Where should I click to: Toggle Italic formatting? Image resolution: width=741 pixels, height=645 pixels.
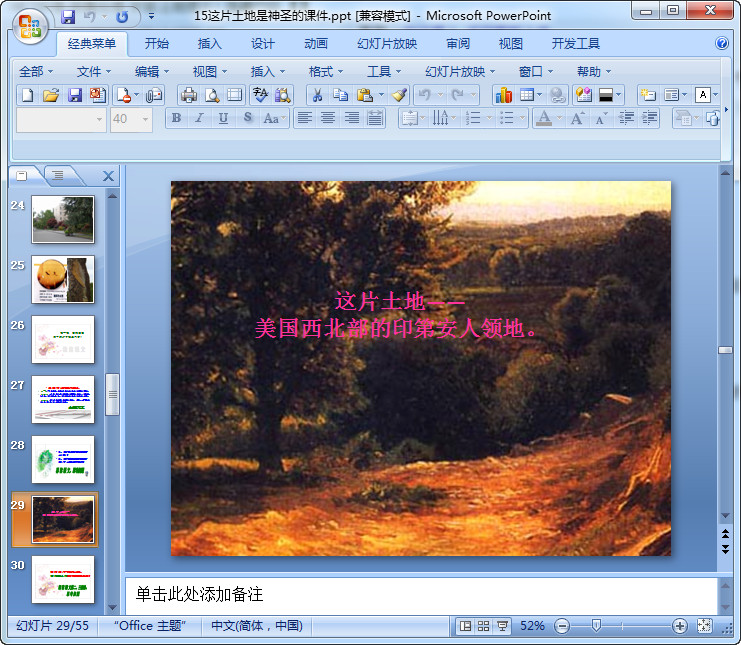pyautogui.click(x=199, y=118)
